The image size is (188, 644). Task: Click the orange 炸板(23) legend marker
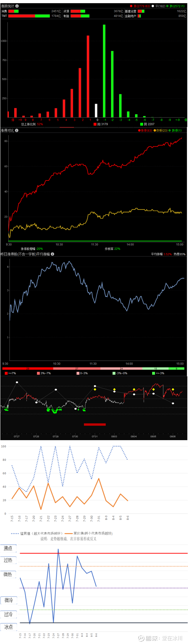155,131
